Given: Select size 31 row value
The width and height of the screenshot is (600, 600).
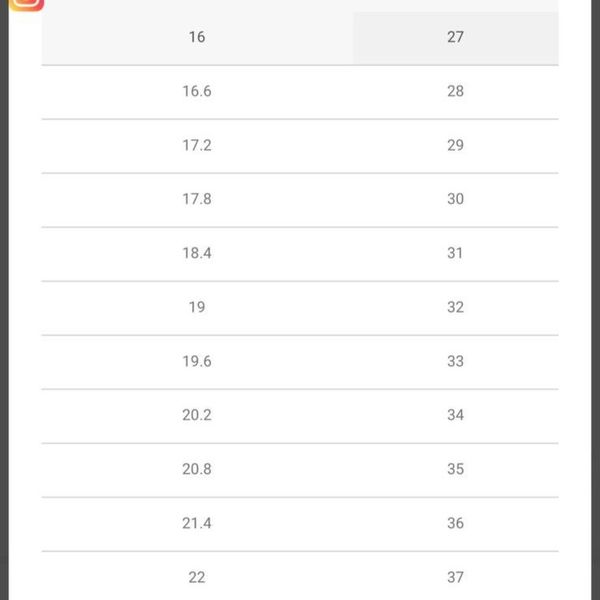Looking at the screenshot, I should 455,253.
